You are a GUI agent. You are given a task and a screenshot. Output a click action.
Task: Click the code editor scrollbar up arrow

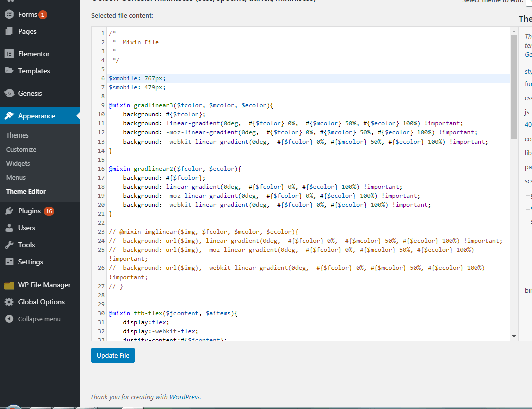tap(514, 31)
